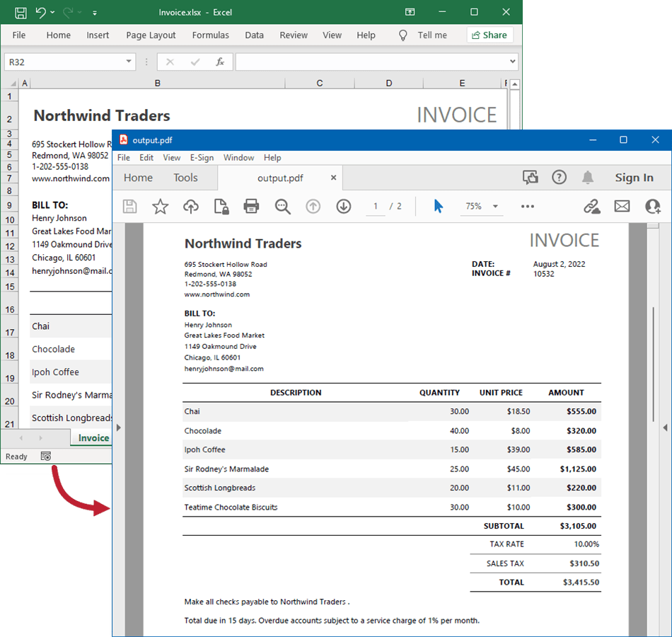This screenshot has width=672, height=637.
Task: Switch to the Tools tab in Acrobat
Action: 185,178
